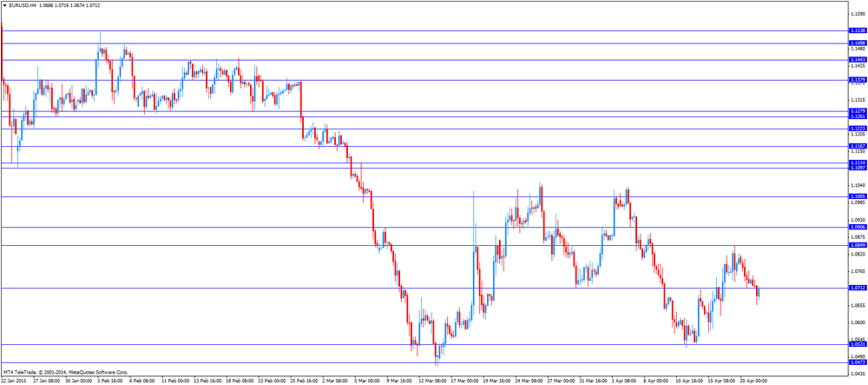The image size is (868, 385).
Task: Select the 1.0473 blue price label
Action: point(857,362)
